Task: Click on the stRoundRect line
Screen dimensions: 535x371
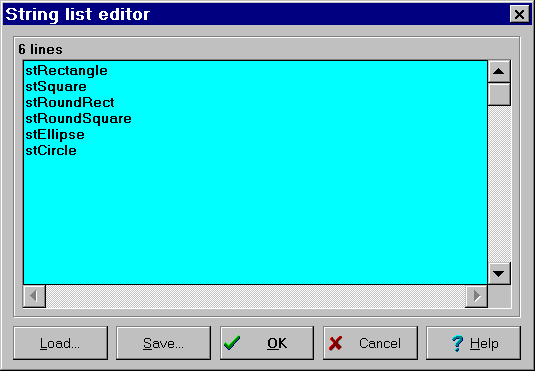Action: pyautogui.click(x=70, y=102)
